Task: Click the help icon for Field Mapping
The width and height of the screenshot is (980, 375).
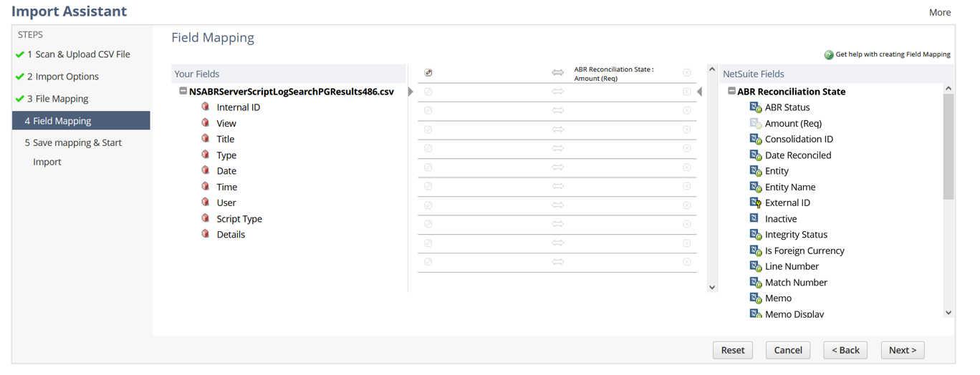Action: click(x=829, y=54)
